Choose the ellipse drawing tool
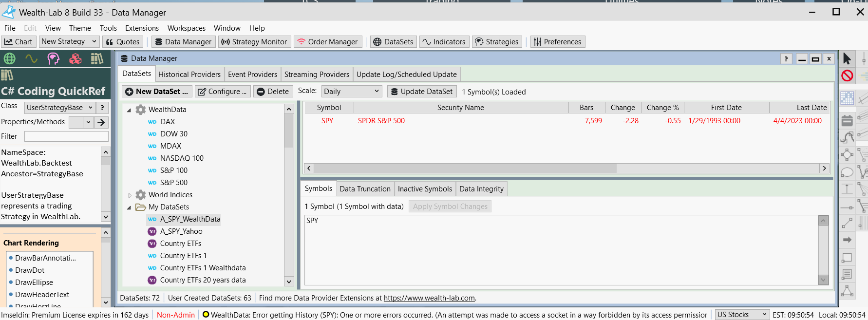The height and width of the screenshot is (320, 868). coord(847,172)
